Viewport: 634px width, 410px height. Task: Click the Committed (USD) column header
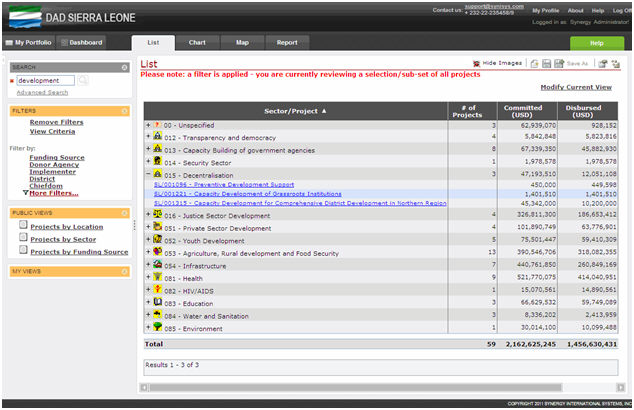[527, 111]
